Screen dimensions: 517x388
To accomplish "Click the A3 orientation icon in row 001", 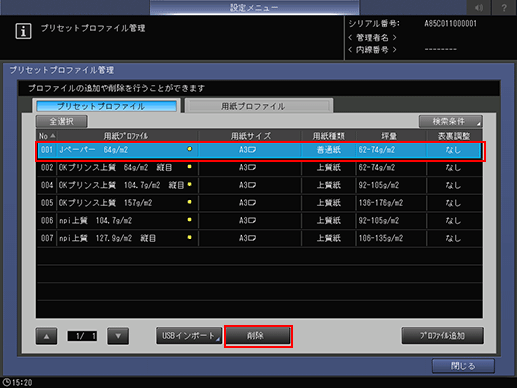I will point(252,150).
